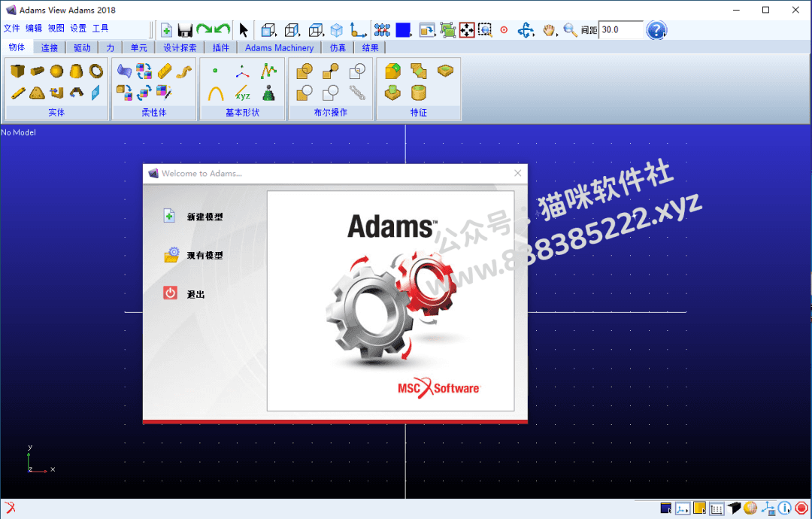Open the 文件 menu

click(11, 29)
